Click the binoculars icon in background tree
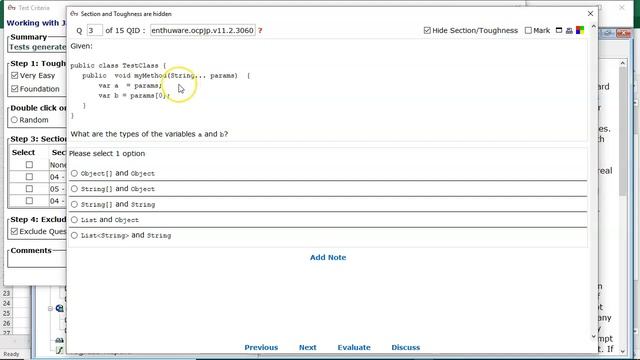Viewport: 640px width, 360px height. click(60, 340)
